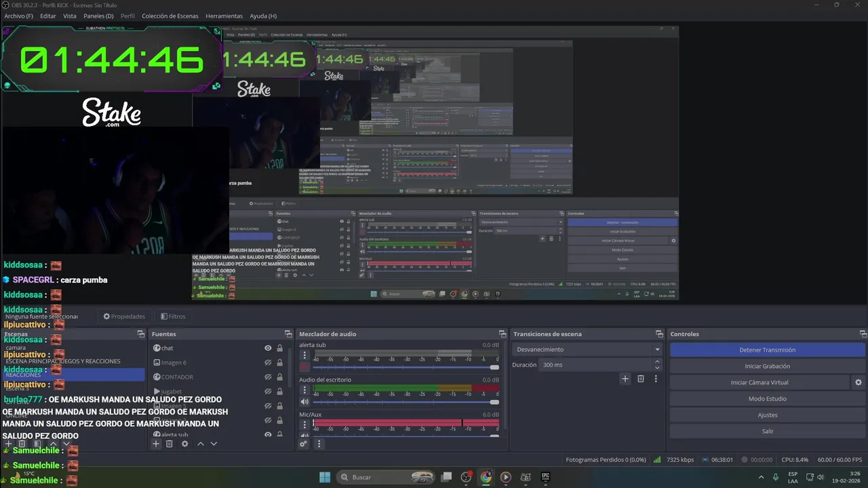Open Epic Games Launcher taskbar icon
The image size is (868, 488).
tap(545, 477)
